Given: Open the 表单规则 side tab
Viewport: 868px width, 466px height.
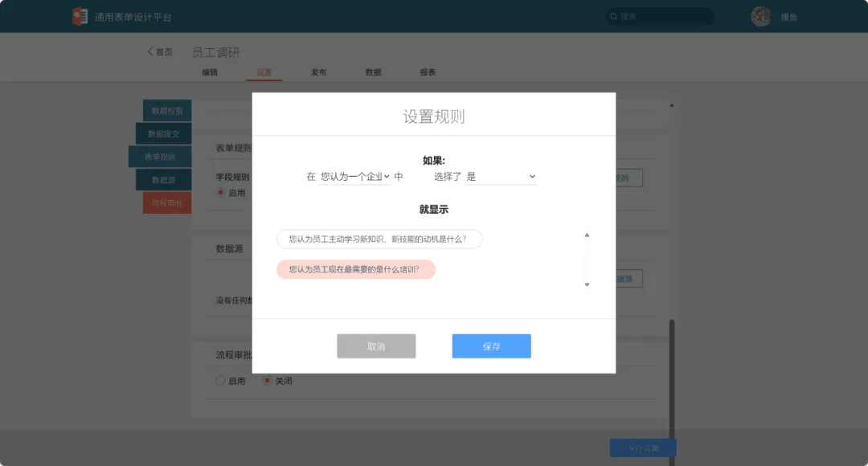Looking at the screenshot, I should [160, 157].
